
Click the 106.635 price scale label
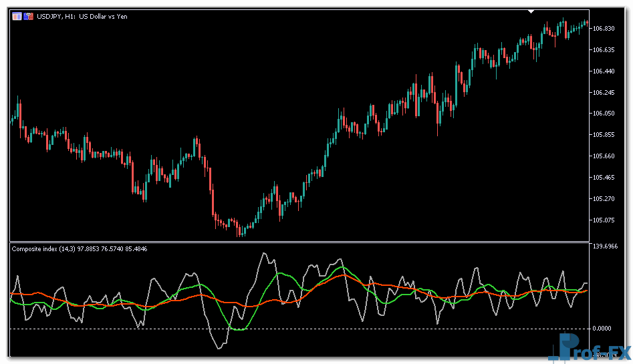[604, 49]
